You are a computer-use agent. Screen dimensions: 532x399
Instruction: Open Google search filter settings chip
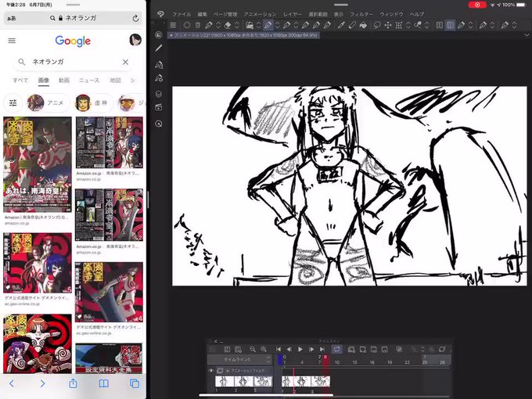(x=13, y=102)
